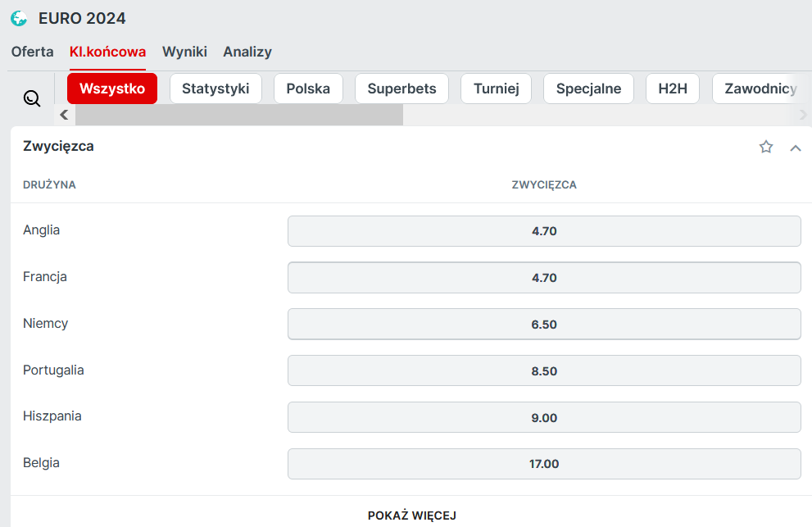812x527 pixels.
Task: Mark Zwycięzca market as favorite star
Action: [x=766, y=147]
